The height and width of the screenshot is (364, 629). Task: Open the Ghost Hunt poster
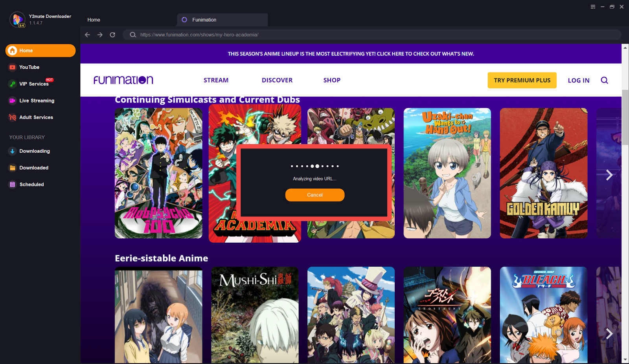click(447, 315)
